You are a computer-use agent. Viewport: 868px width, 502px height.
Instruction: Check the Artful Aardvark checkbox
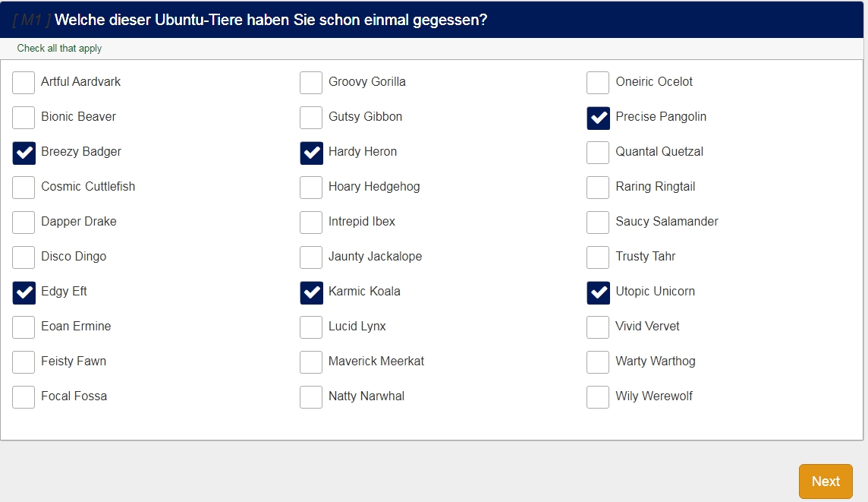tap(24, 82)
